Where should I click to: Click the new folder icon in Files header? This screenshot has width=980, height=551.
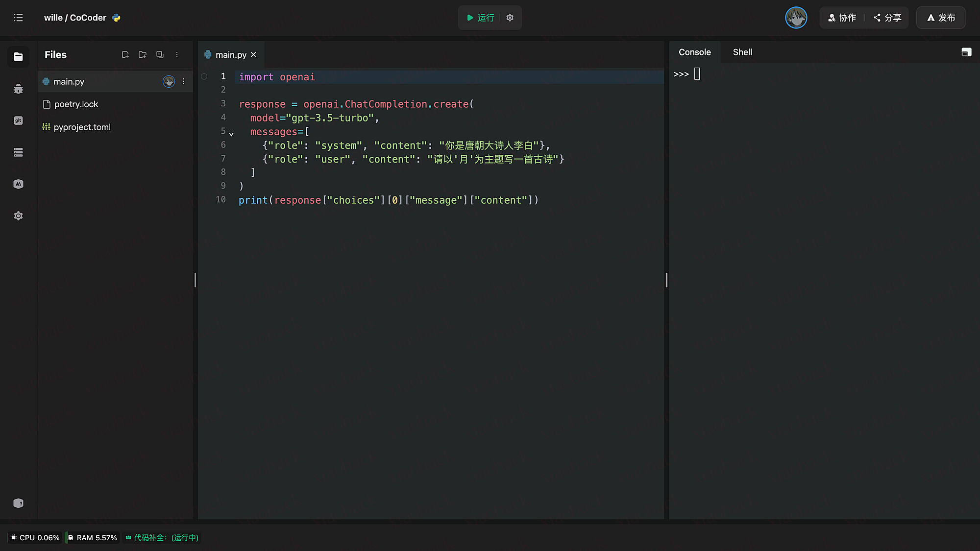pyautogui.click(x=143, y=55)
